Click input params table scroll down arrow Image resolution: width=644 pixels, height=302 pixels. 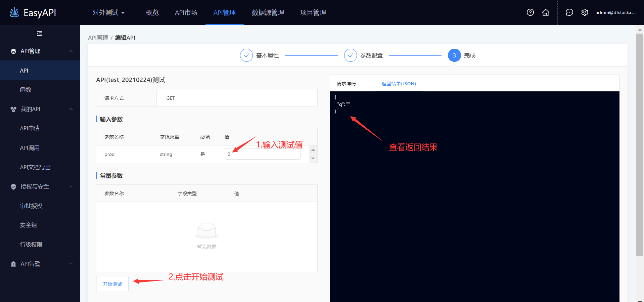tap(313, 159)
